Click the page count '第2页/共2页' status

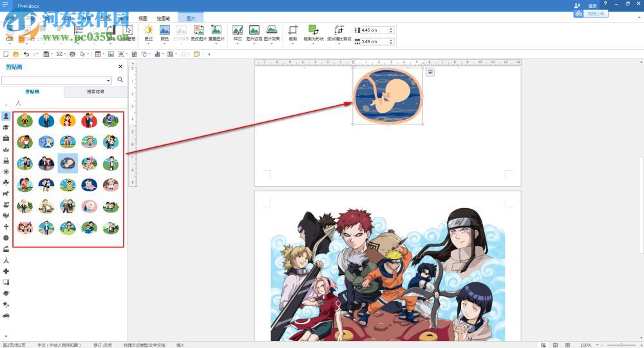pos(14,345)
